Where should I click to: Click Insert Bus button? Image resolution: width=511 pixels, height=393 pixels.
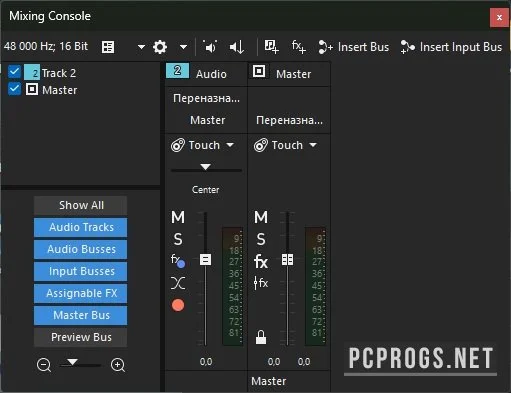(x=354, y=47)
